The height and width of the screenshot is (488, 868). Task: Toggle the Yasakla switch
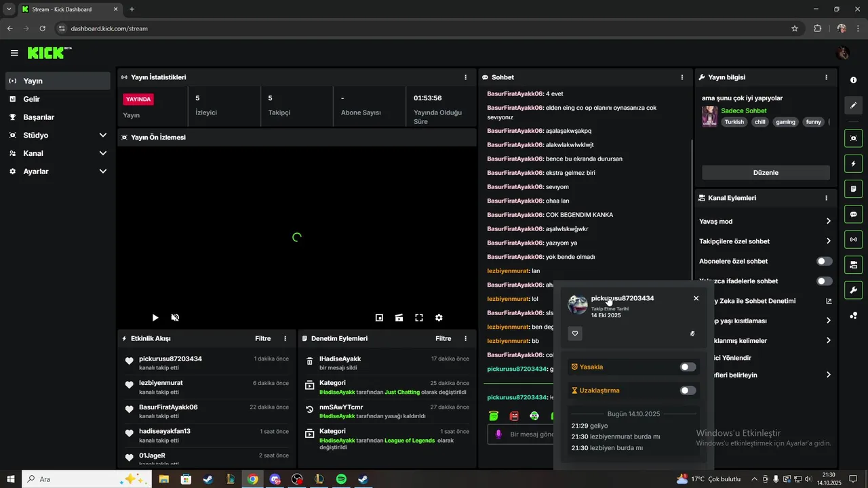pos(688,367)
